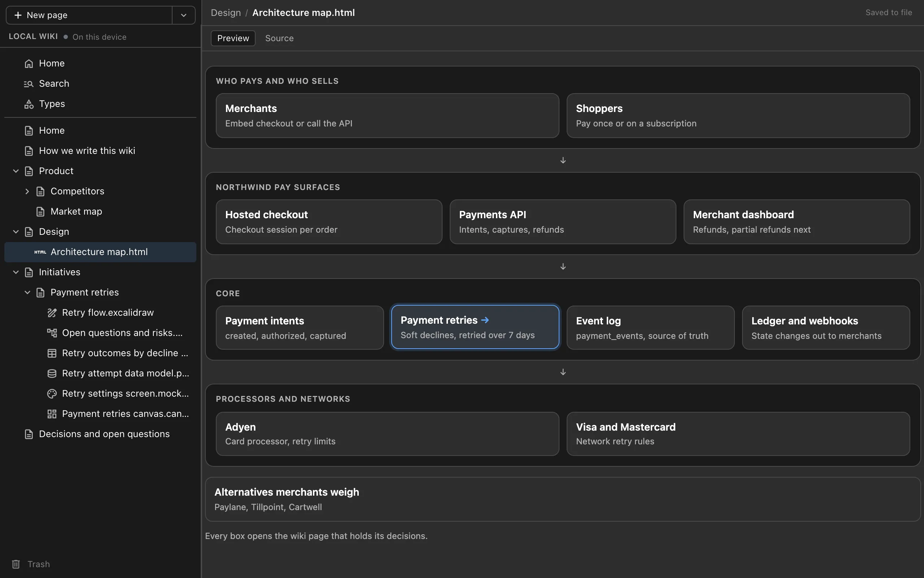Collapse the Initiatives tree section
The width and height of the screenshot is (924, 578).
pos(16,272)
